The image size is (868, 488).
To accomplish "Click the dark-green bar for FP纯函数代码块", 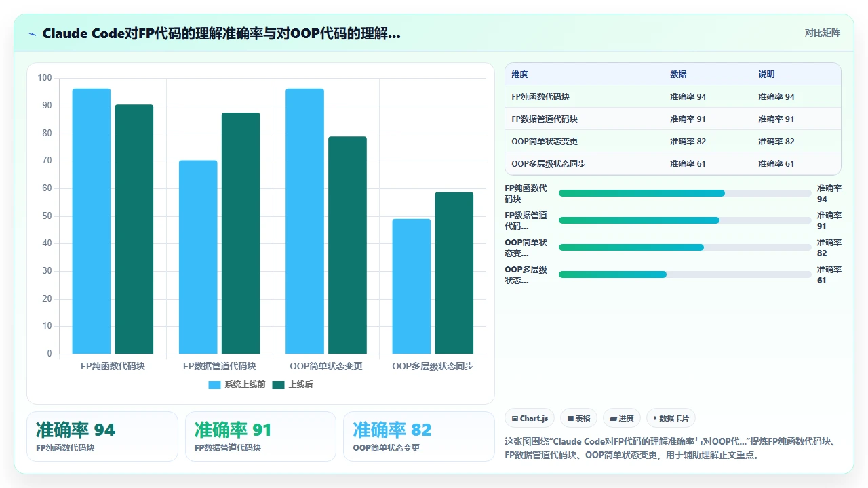I will click(x=134, y=229).
